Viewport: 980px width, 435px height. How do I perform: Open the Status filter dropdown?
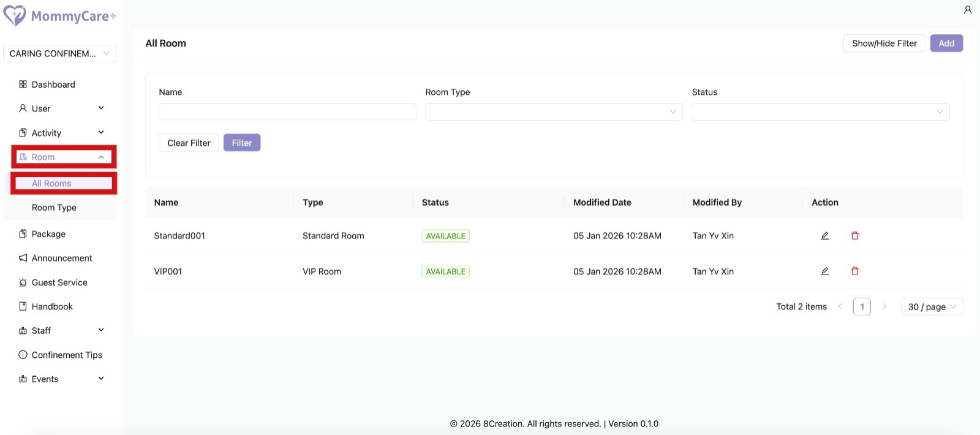pos(820,112)
